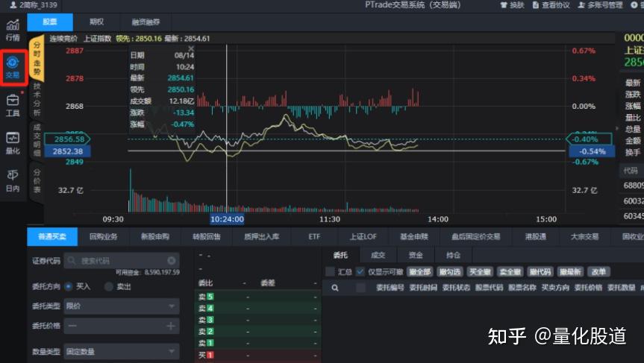Image resolution: width=644 pixels, height=363 pixels.
Task: Click the magnifier icon in 证券代码 search box
Action: pyautogui.click(x=72, y=260)
